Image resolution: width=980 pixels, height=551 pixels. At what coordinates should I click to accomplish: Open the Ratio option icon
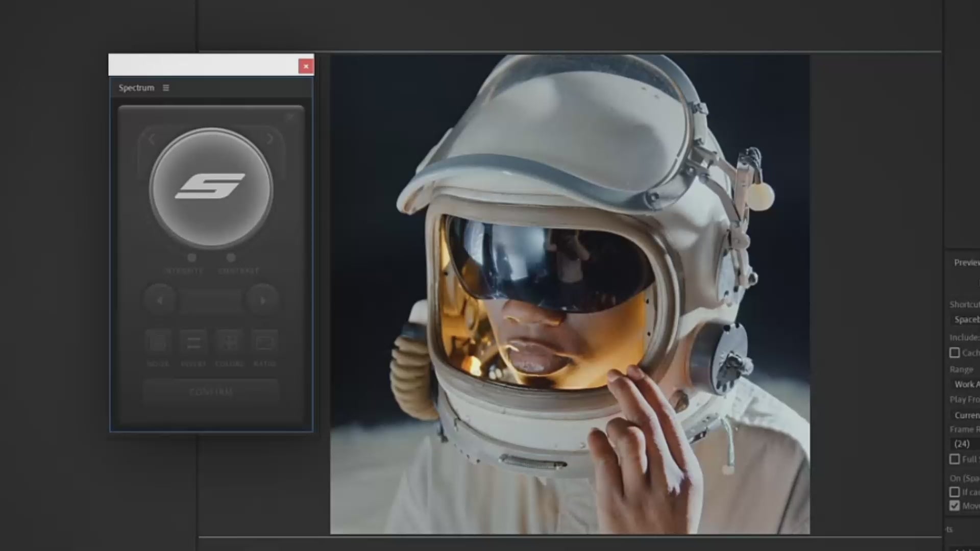pos(264,342)
